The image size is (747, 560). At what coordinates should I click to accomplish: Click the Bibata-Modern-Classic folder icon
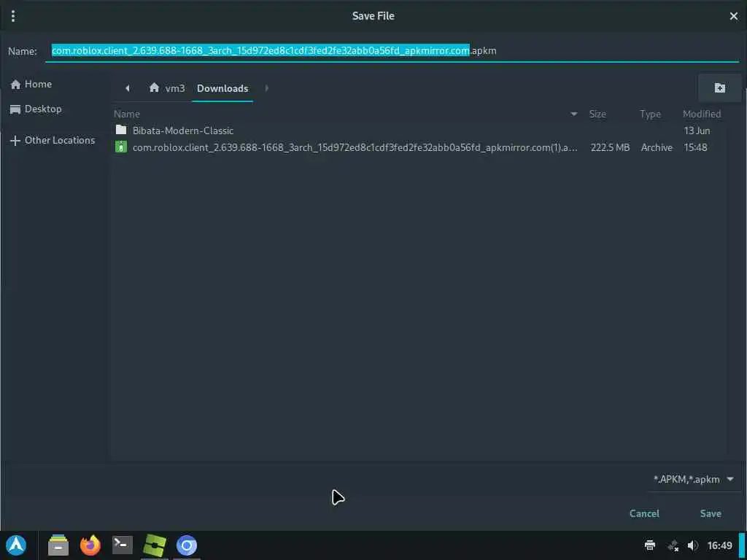click(x=122, y=130)
